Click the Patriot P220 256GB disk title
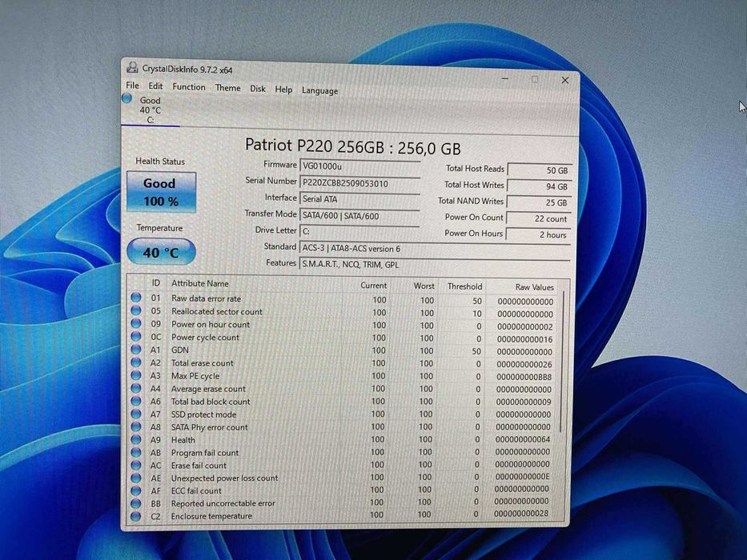The width and height of the screenshot is (747, 560). pyautogui.click(x=352, y=146)
